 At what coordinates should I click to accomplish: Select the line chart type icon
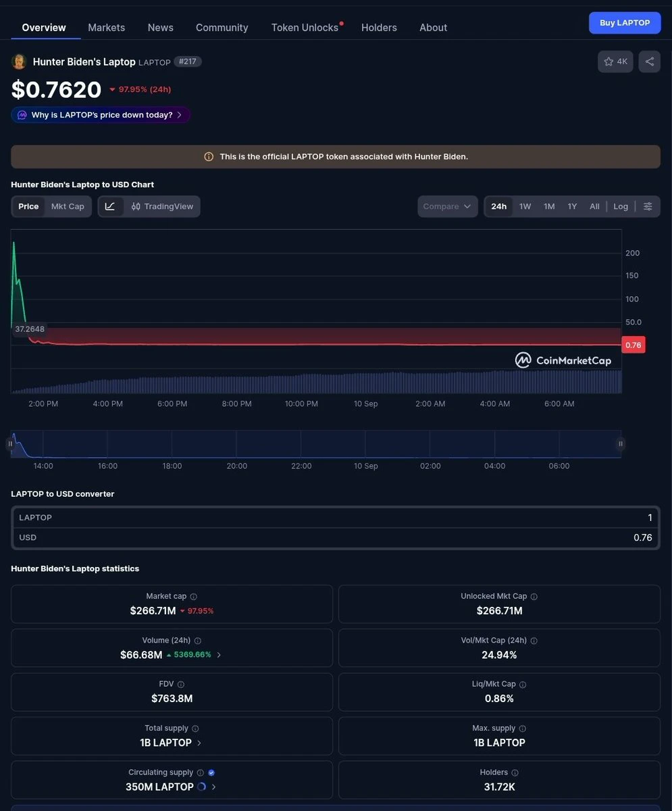pos(110,206)
